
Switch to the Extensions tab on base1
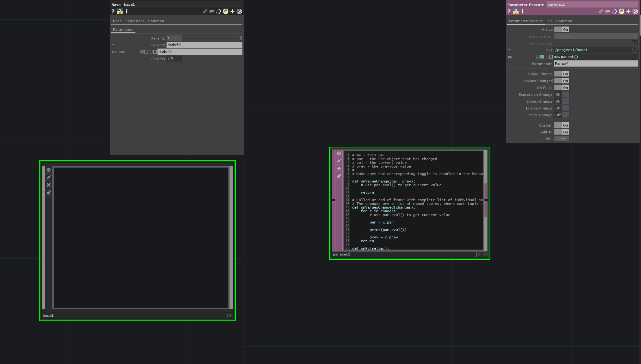[x=135, y=21]
